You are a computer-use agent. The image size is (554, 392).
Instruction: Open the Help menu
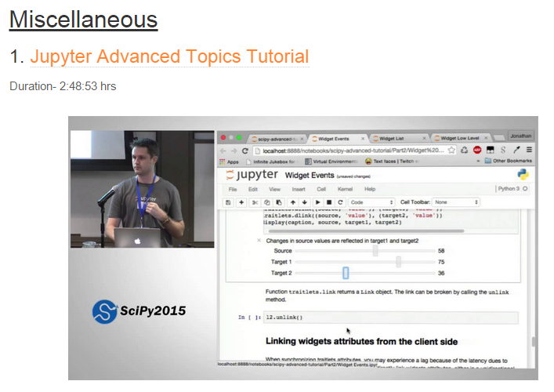click(x=370, y=189)
